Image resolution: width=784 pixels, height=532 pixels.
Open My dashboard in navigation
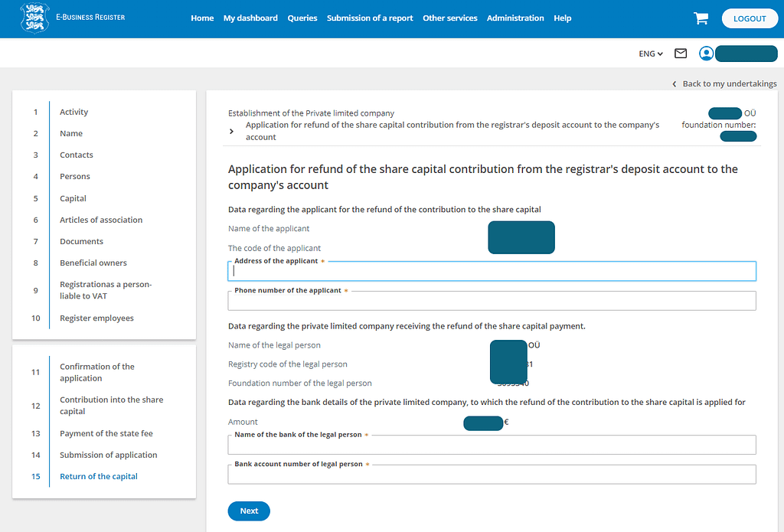tap(250, 18)
